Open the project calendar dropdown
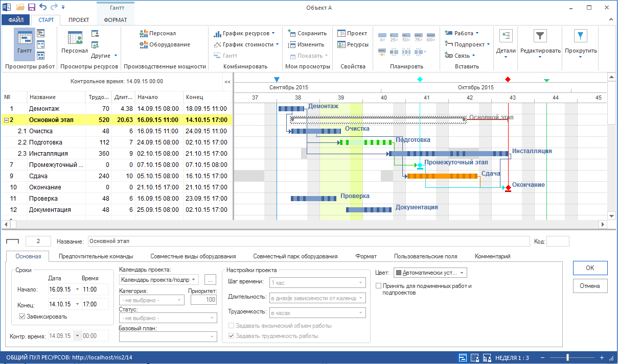This screenshot has height=364, width=618. click(x=194, y=280)
